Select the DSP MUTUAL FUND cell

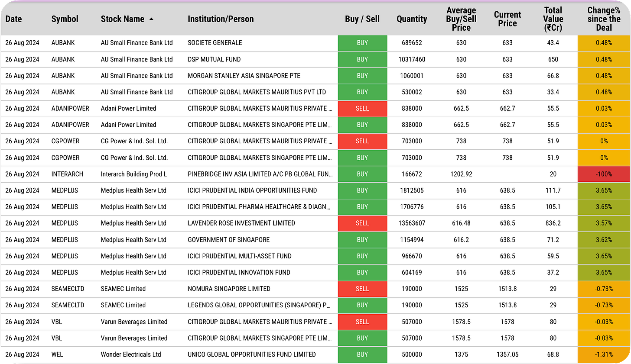[x=214, y=59]
